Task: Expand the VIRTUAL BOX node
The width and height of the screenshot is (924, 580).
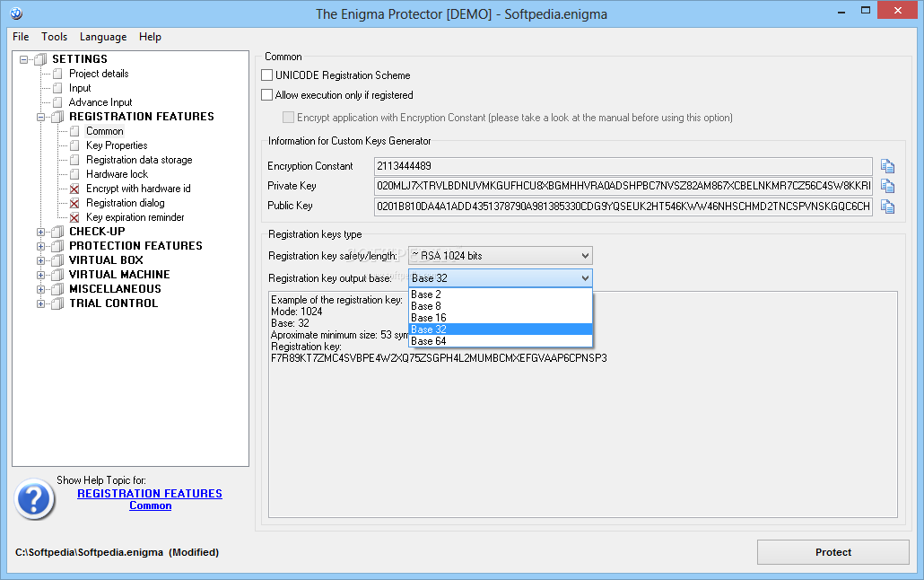Action: tap(40, 260)
